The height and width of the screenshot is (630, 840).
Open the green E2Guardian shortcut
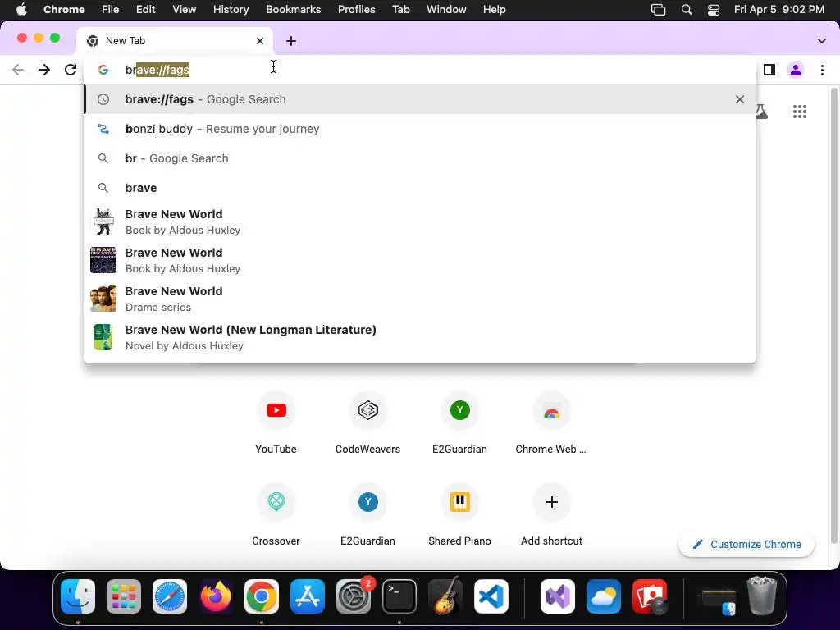[x=459, y=423]
